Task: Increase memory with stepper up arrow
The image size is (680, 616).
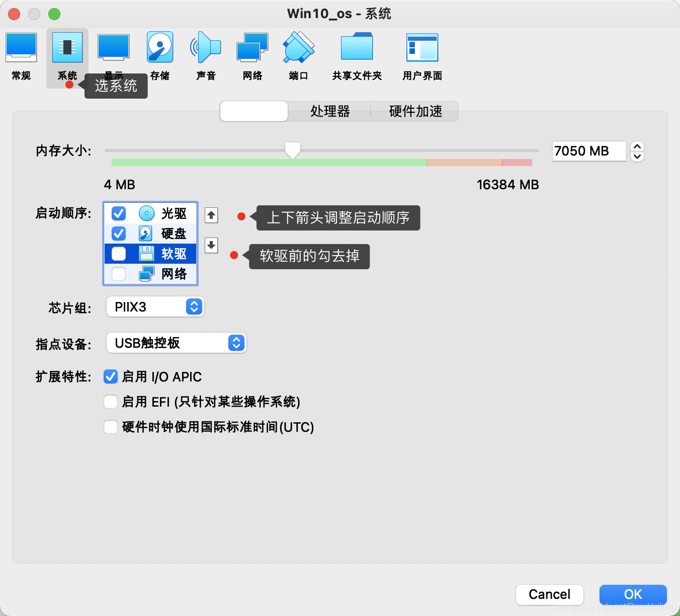Action: click(x=637, y=146)
